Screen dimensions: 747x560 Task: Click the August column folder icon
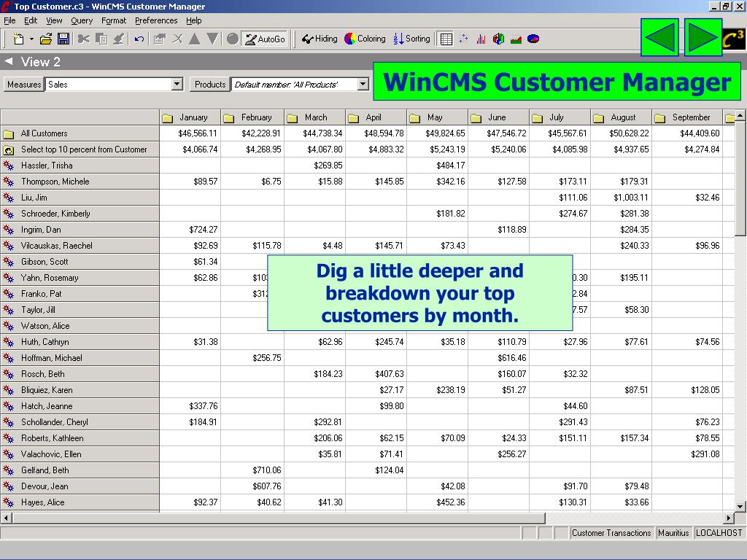coord(599,117)
